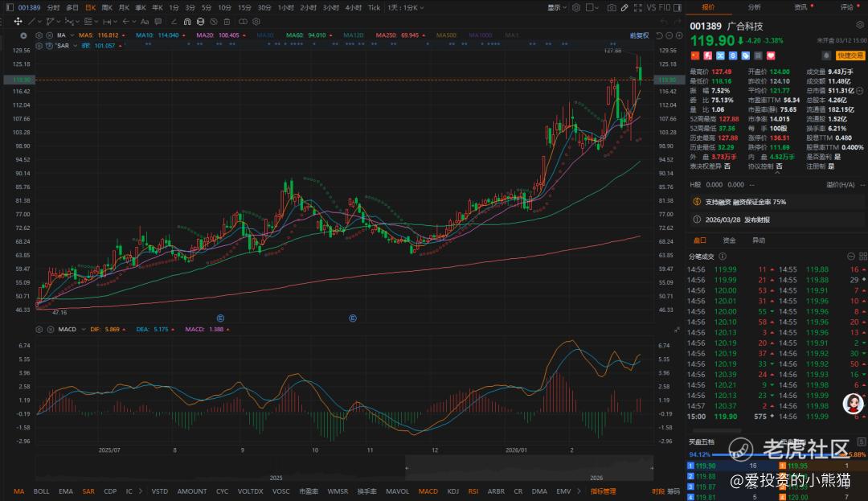868x501 pixels.
Task: Expand the MACD indicator dropdown arrow
Action: (84, 330)
